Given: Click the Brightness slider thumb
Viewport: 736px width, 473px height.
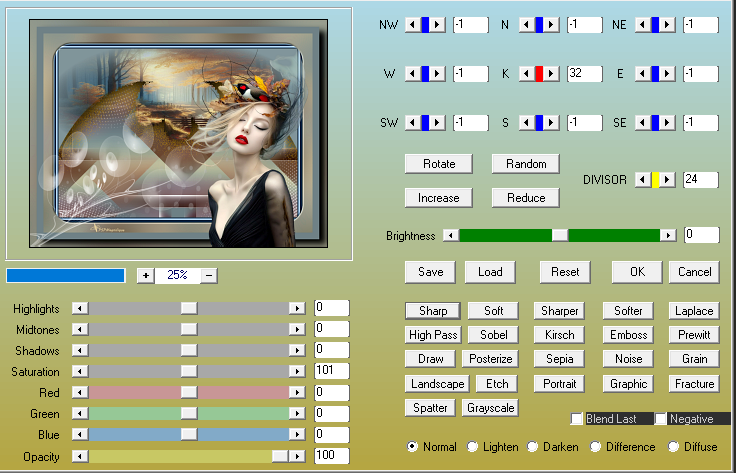Looking at the screenshot, I should (x=560, y=235).
